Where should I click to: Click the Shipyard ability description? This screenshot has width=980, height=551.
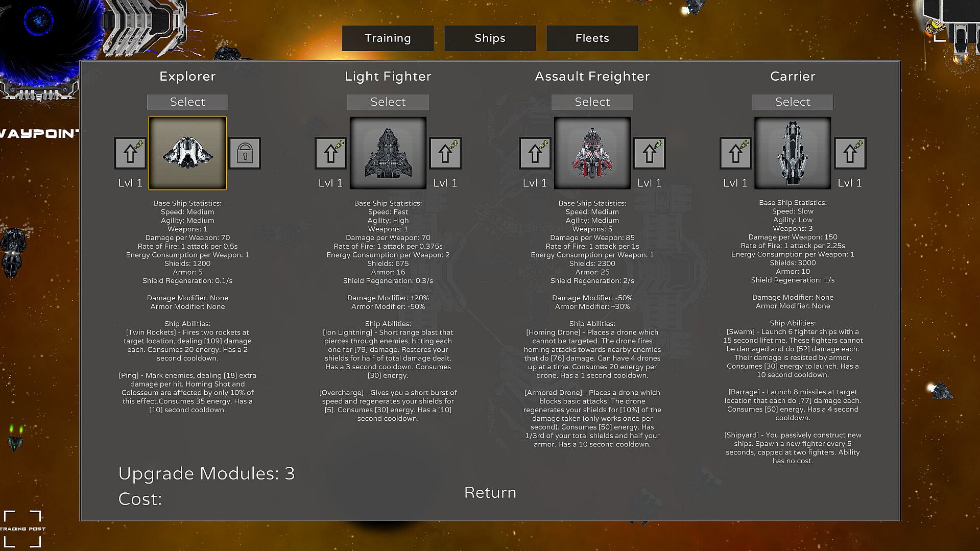click(793, 448)
